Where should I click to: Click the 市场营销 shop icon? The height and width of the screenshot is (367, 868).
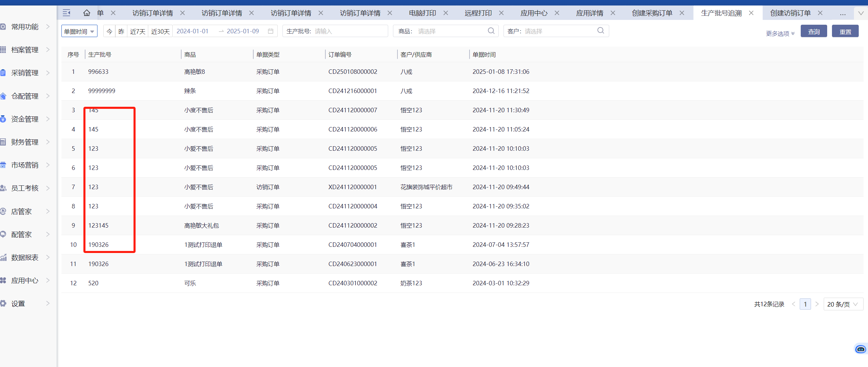[3, 165]
